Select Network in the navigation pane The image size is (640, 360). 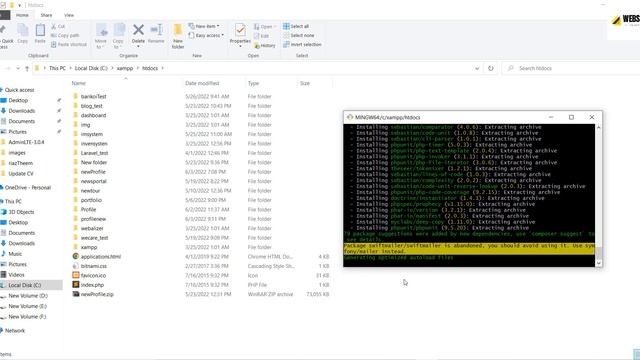click(15, 331)
